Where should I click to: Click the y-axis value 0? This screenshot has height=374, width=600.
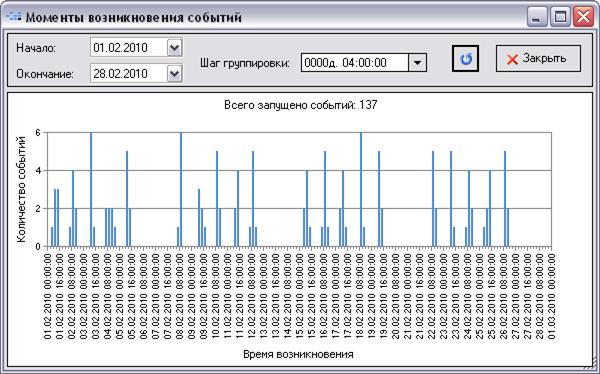click(x=38, y=247)
